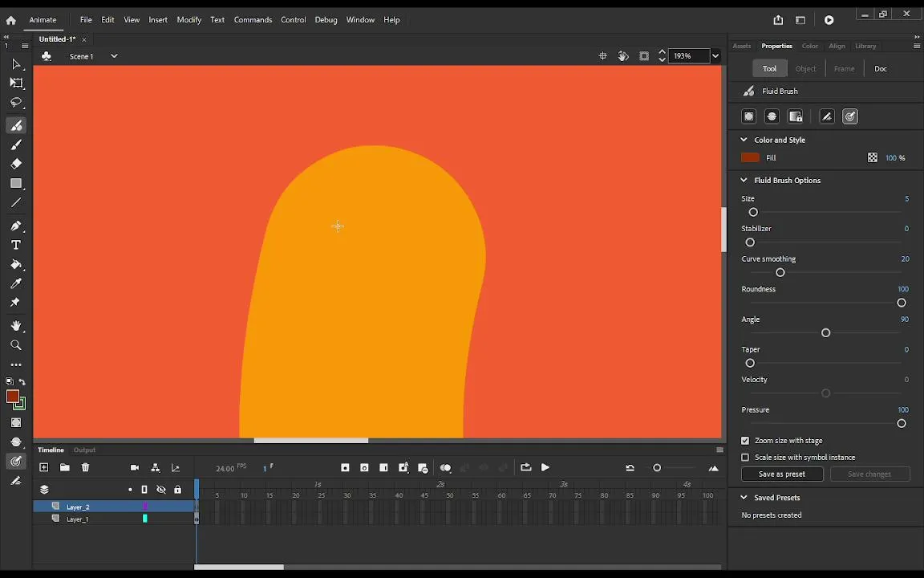Toggle the clip content outside stage icon

point(644,56)
